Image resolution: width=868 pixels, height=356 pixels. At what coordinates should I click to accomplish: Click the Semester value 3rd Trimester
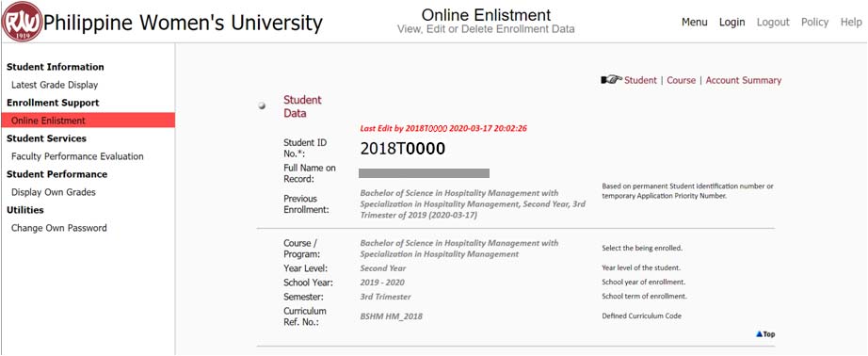[385, 297]
